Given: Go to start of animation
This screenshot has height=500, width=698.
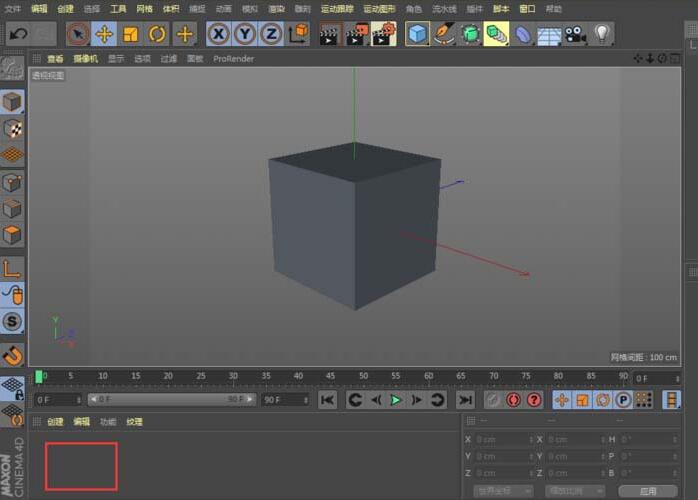Looking at the screenshot, I should click(328, 400).
